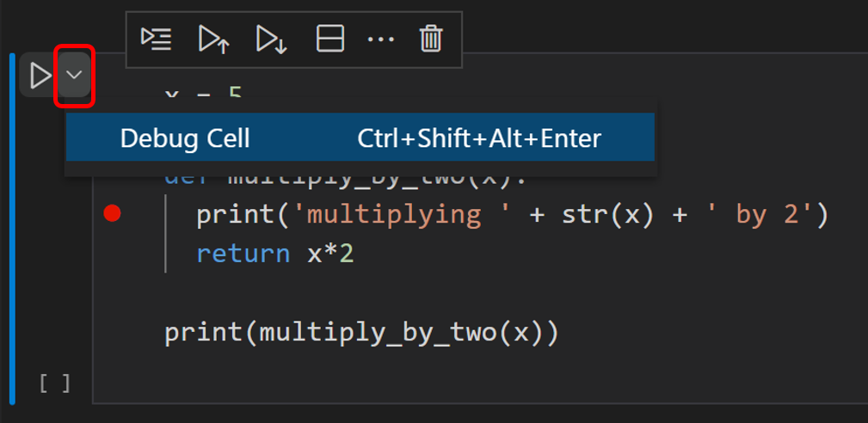The height and width of the screenshot is (423, 868).
Task: Click the 'multiplying ' string literal
Action: (x=386, y=215)
